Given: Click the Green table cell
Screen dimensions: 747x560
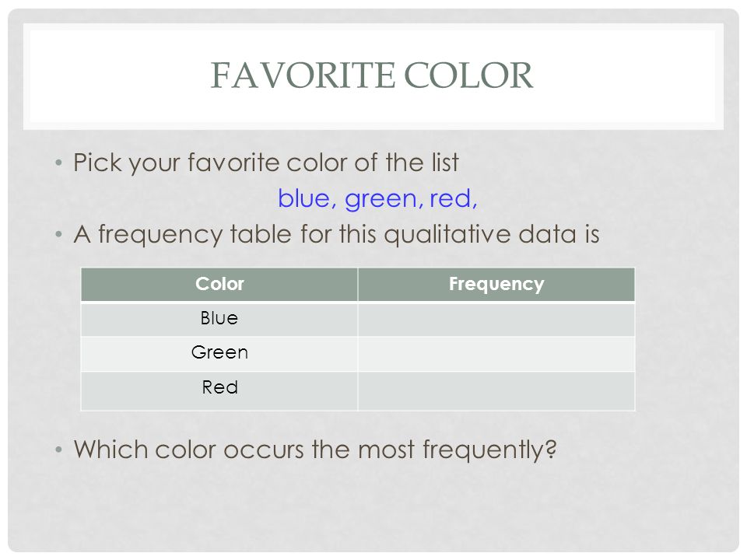Looking at the screenshot, I should pyautogui.click(x=219, y=353).
